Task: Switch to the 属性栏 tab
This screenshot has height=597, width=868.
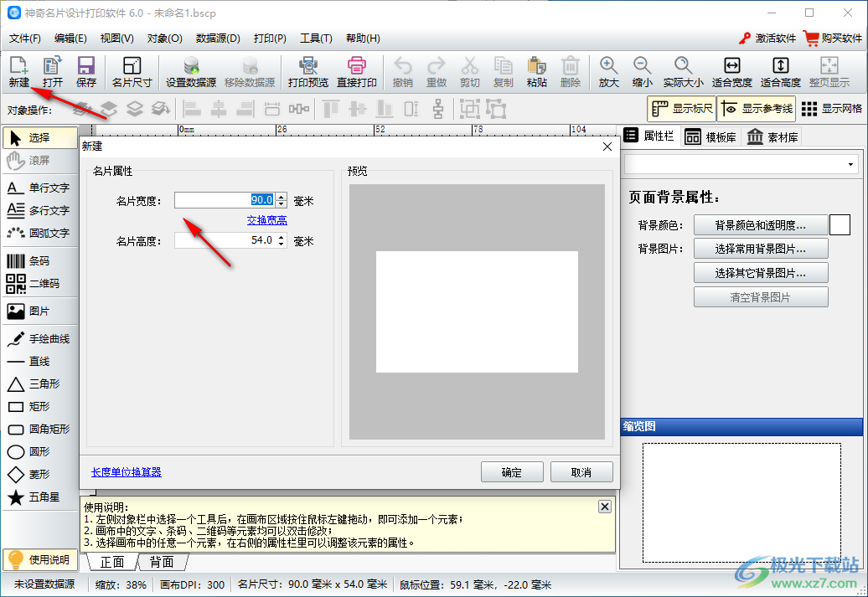Action: (648, 136)
